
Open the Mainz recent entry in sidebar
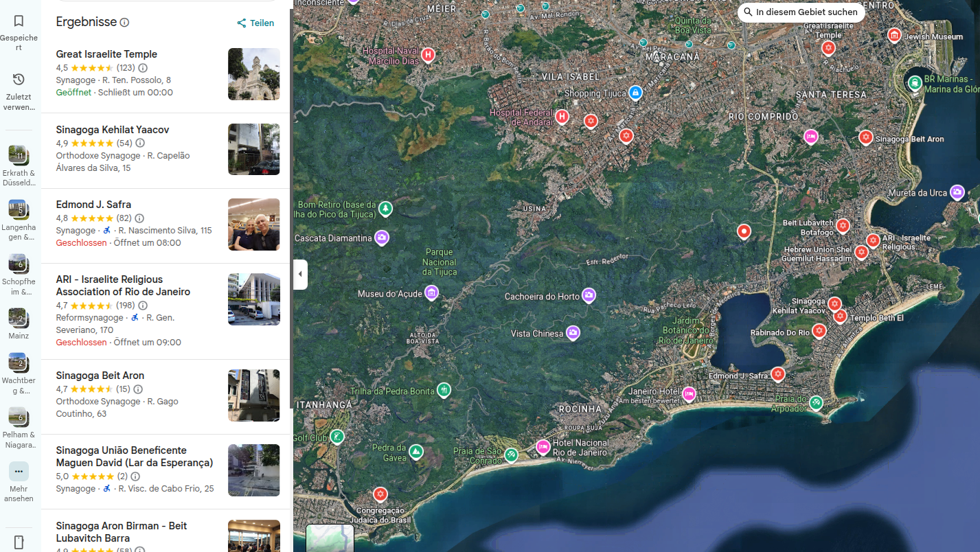[17, 317]
